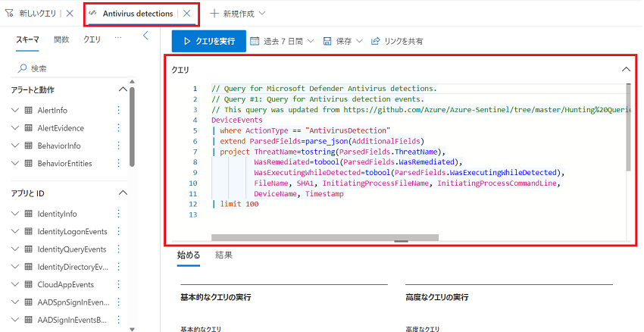Click the CloudAppEvents table icon
The width and height of the screenshot is (644, 332).
28,284
